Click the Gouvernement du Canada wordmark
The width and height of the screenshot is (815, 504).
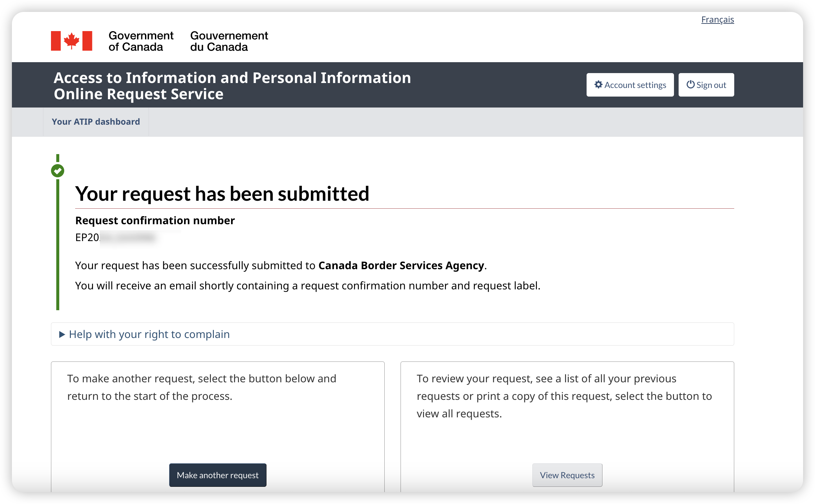coord(229,41)
